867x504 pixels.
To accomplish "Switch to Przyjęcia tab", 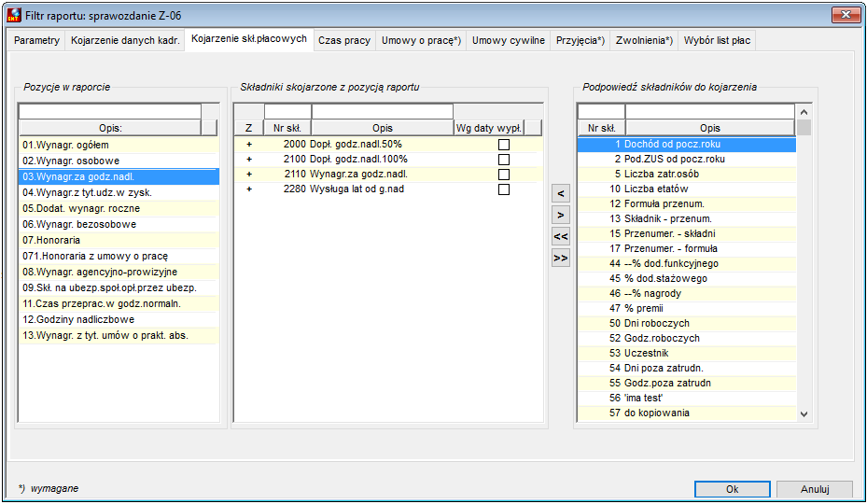I will click(x=580, y=40).
